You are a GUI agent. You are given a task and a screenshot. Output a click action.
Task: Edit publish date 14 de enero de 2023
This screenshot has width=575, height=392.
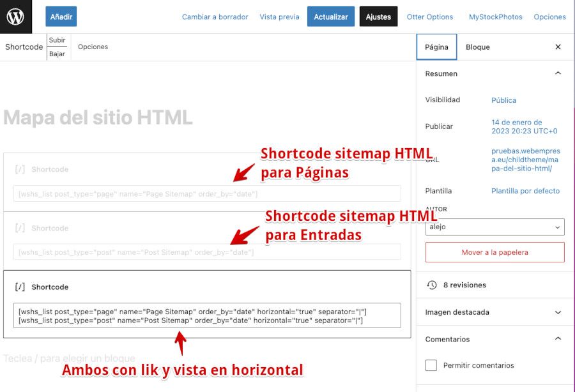[524, 127]
